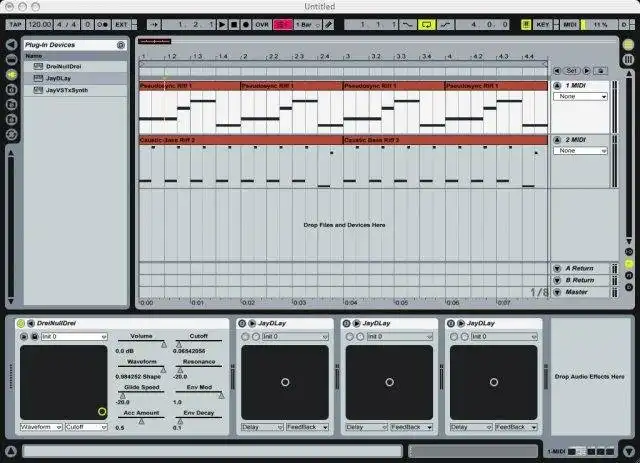Open the second browser sidebar icon
This screenshot has width=640, height=463.
11,60
